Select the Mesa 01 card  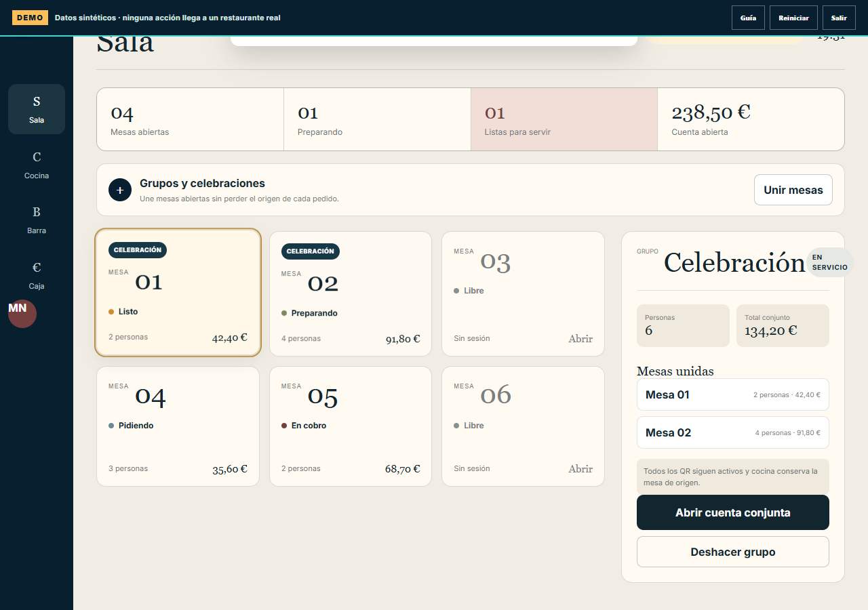tap(178, 292)
